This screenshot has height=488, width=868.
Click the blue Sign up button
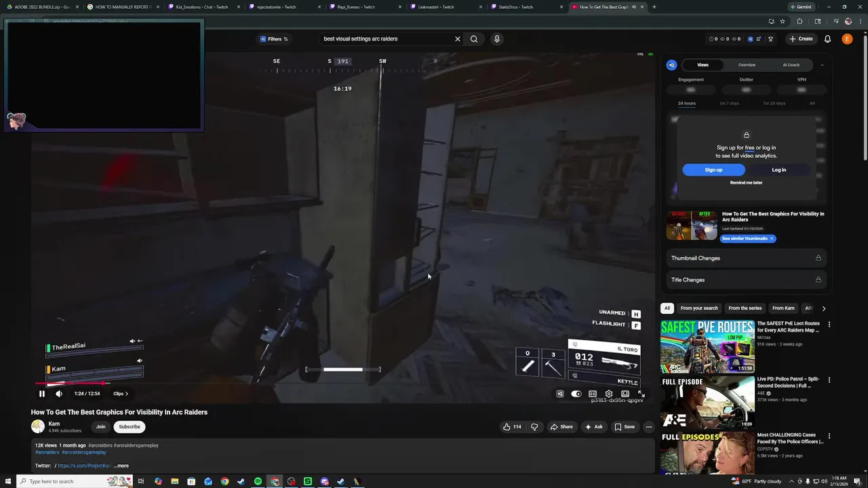tap(713, 170)
